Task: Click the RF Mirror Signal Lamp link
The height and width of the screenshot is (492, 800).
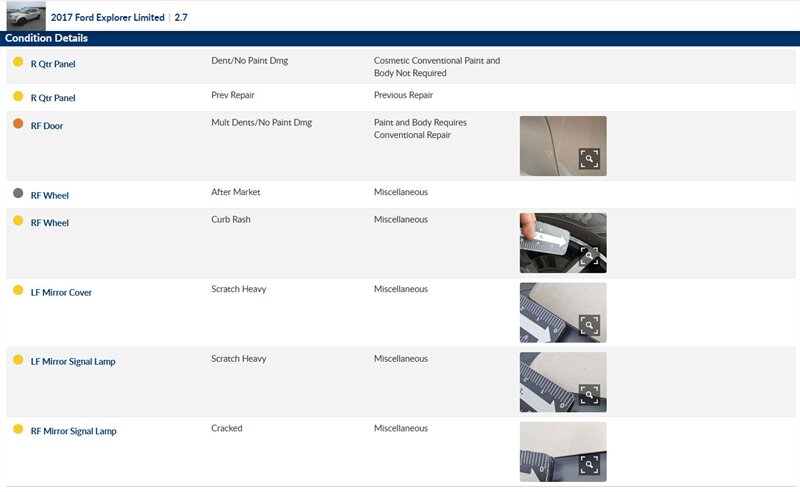Action: tap(73, 431)
